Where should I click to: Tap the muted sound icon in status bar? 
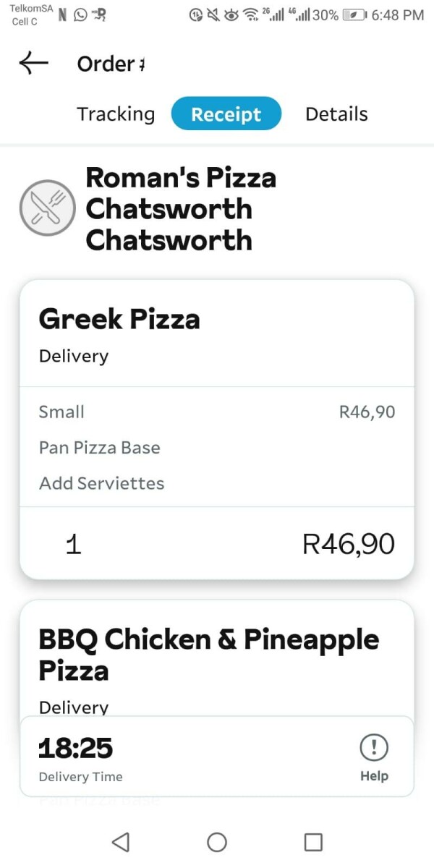pyautogui.click(x=213, y=15)
